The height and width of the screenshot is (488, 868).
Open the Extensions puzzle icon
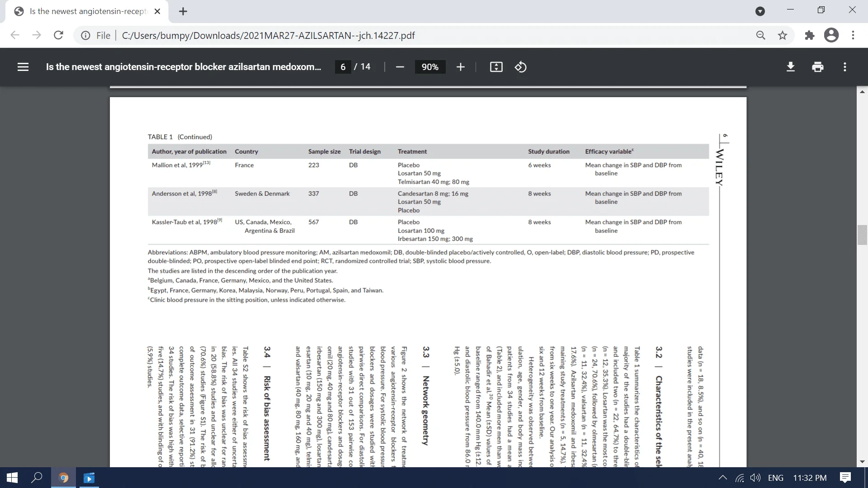810,35
